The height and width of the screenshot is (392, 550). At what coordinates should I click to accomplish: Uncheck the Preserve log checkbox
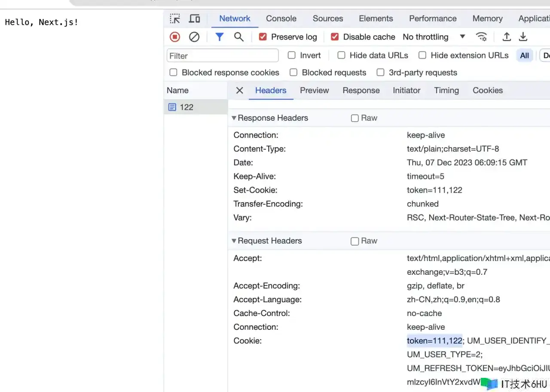[x=263, y=37]
